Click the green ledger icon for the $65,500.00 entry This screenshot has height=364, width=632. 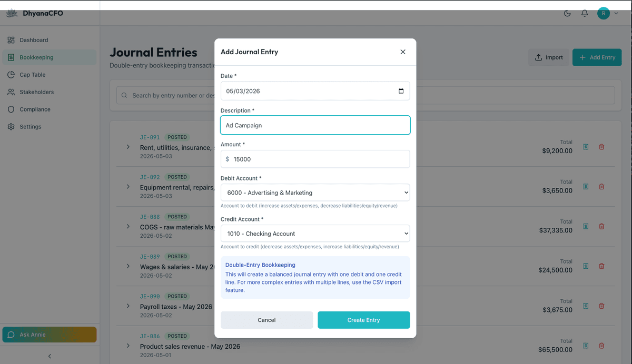coord(586,346)
